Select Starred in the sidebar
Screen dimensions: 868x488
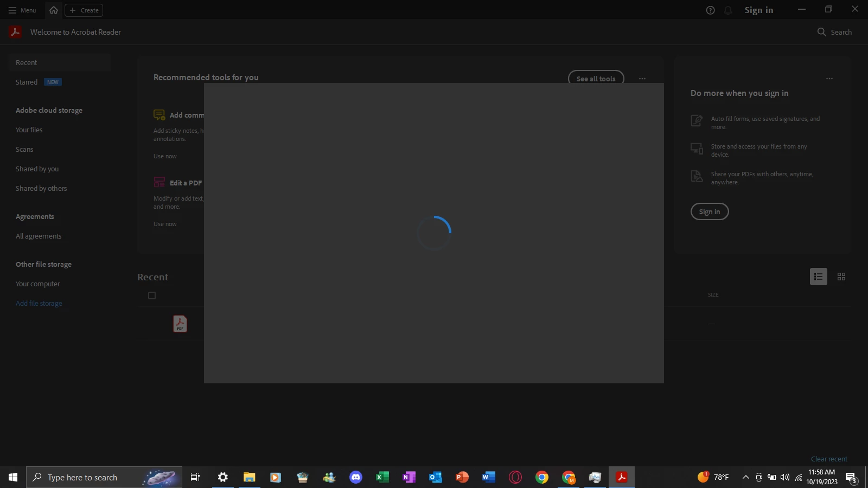click(27, 82)
